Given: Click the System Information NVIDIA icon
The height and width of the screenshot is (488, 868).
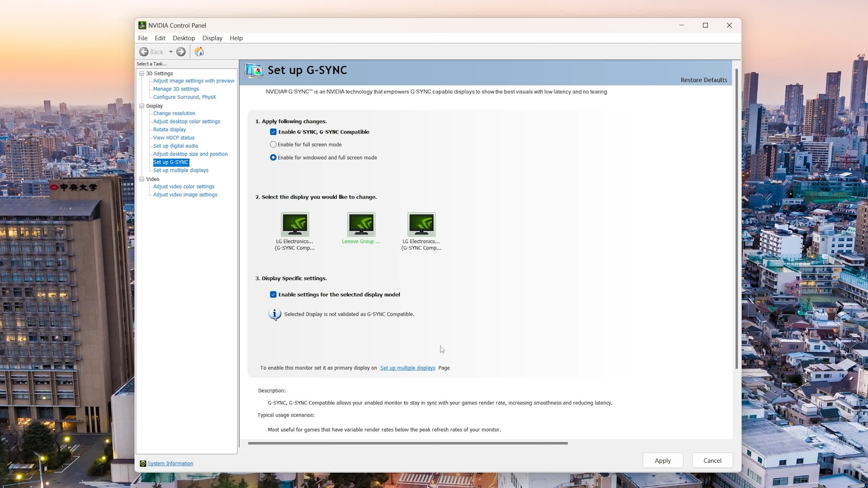Looking at the screenshot, I should tap(143, 463).
